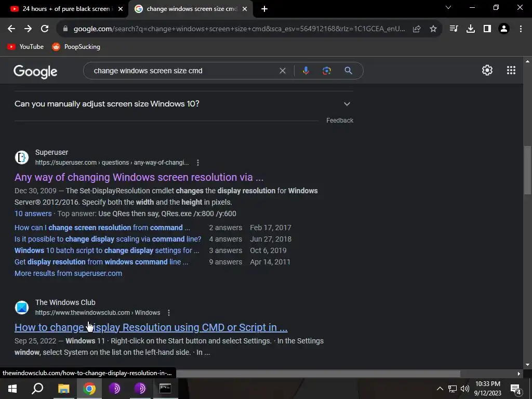Viewport: 532px width, 399px height.
Task: Click the page scroll down arrow
Action: click(527, 365)
